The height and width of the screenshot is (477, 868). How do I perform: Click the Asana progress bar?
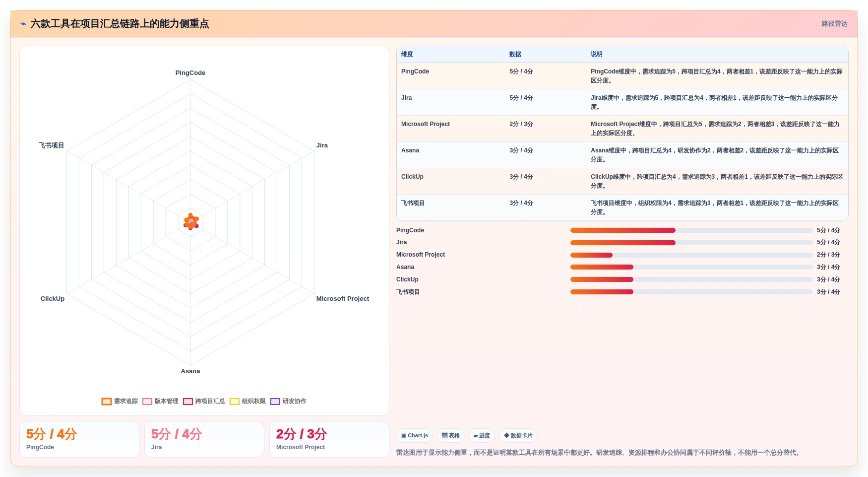[x=691, y=267]
